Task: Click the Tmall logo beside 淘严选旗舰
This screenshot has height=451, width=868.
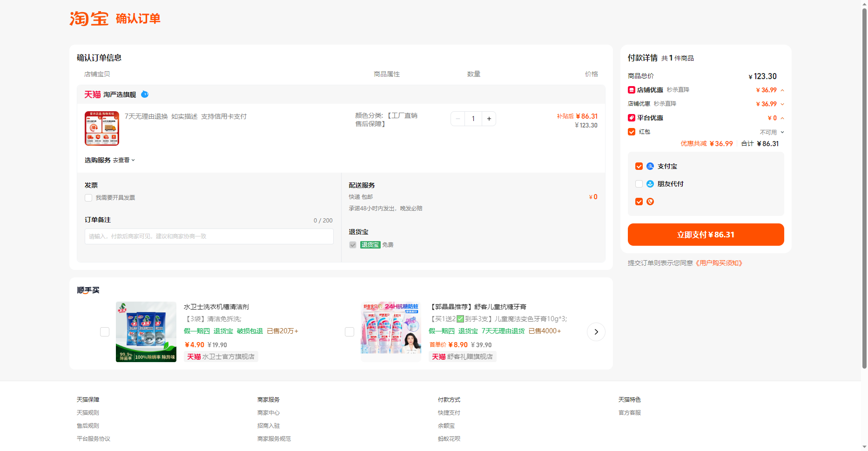Action: pyautogui.click(x=93, y=94)
